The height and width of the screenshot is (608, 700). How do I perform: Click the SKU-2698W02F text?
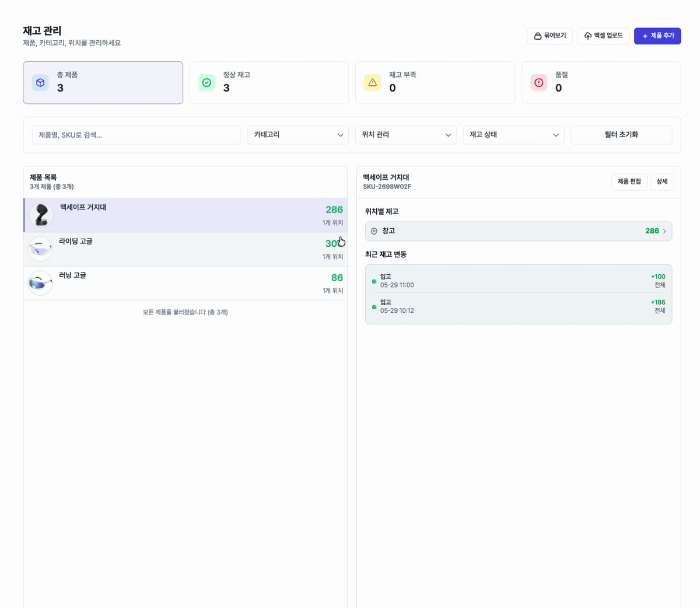pyautogui.click(x=387, y=187)
